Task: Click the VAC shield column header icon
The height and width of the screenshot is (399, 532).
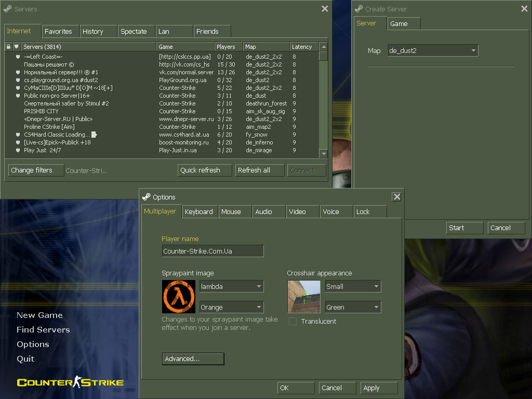Action: coord(17,47)
